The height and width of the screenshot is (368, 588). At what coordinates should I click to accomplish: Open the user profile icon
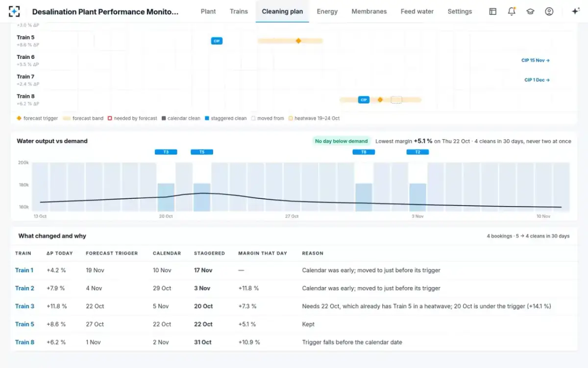click(x=549, y=11)
